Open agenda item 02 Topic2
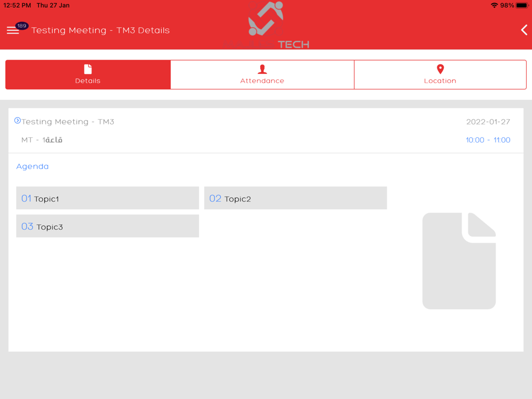The height and width of the screenshot is (399, 532). coord(295,198)
